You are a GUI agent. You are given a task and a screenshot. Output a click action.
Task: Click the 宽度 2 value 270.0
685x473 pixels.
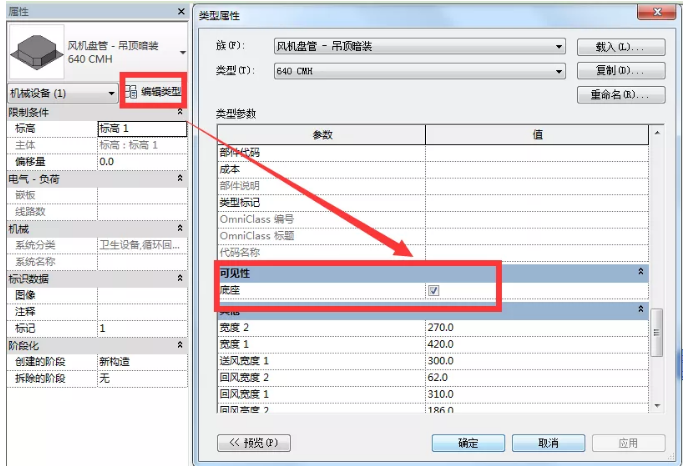tap(537, 328)
